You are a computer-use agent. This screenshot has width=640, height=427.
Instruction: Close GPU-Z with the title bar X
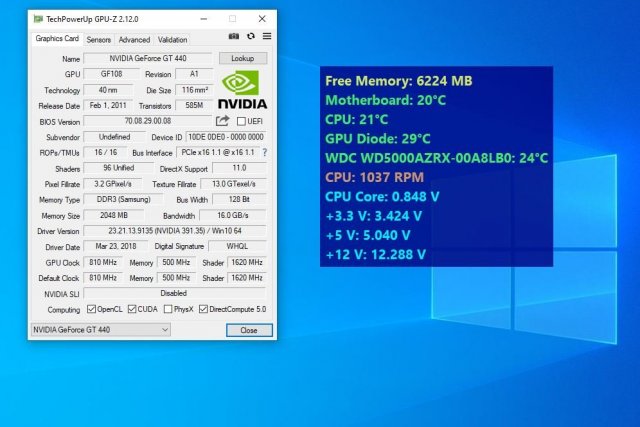pyautogui.click(x=262, y=19)
